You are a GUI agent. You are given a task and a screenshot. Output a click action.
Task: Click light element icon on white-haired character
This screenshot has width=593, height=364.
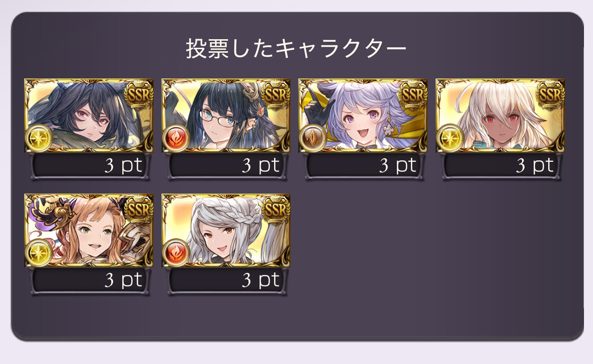[450, 138]
